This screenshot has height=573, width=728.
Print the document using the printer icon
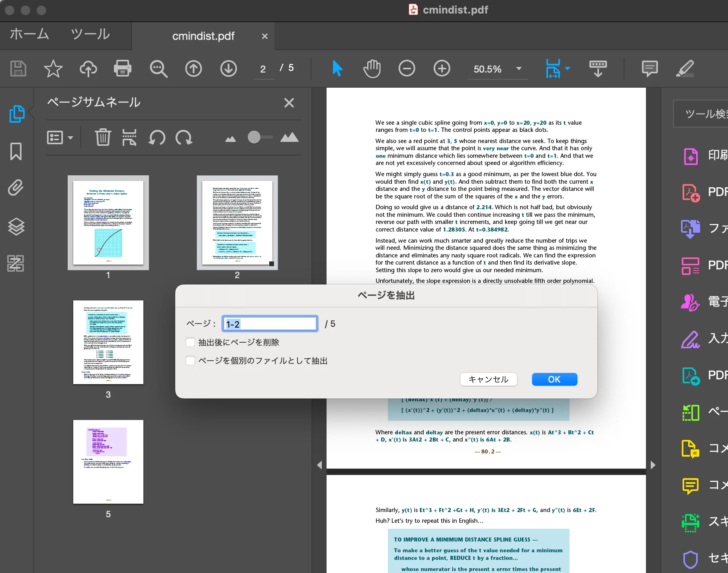pos(123,69)
